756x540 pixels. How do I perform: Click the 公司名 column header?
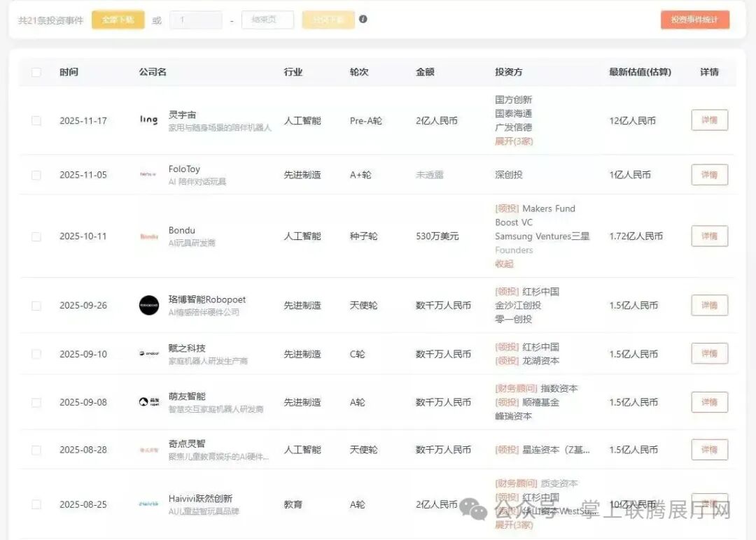point(153,72)
